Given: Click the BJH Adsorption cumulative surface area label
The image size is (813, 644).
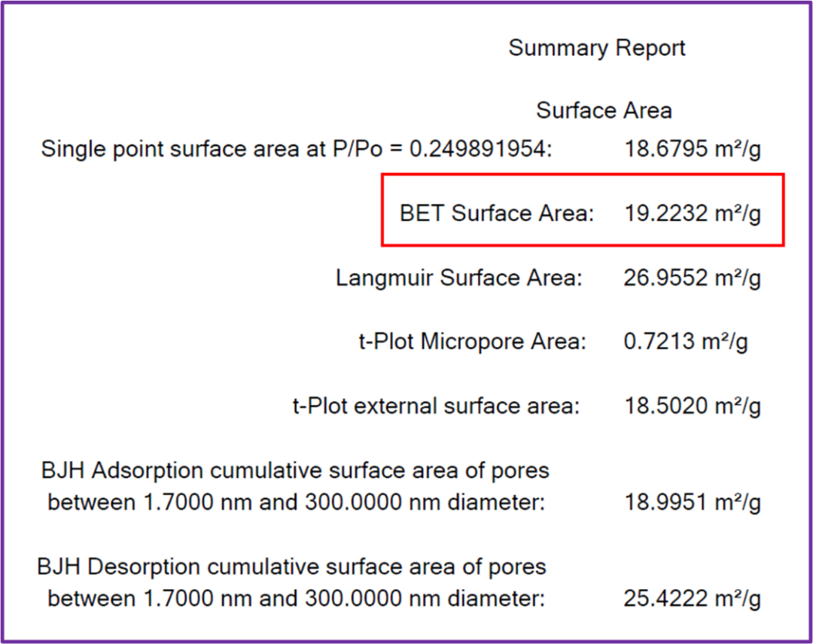Looking at the screenshot, I should [295, 471].
